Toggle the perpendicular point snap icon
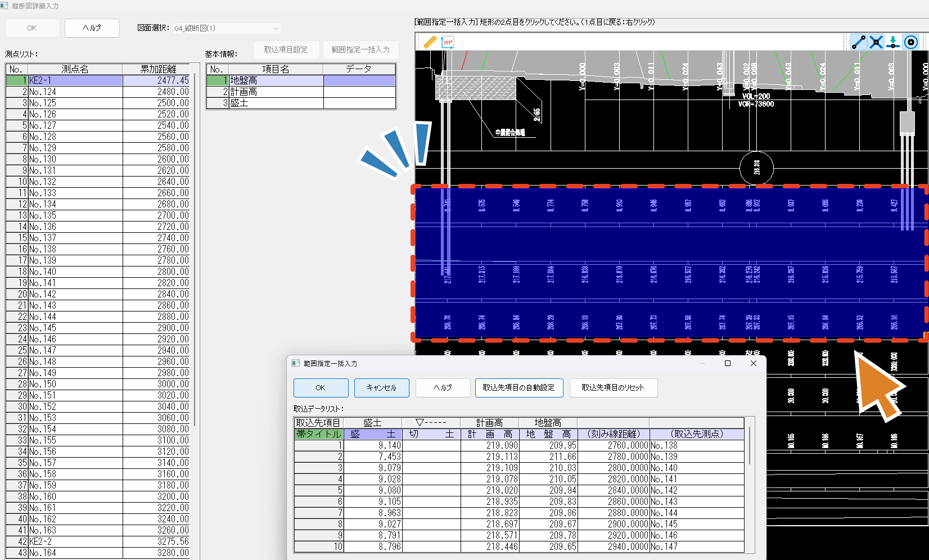 pos(893,42)
